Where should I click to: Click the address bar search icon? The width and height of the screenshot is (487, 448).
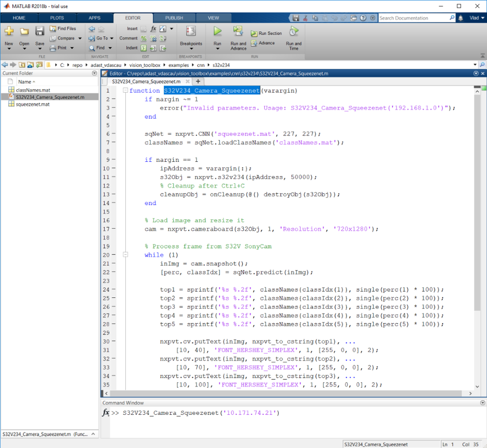pos(482,65)
